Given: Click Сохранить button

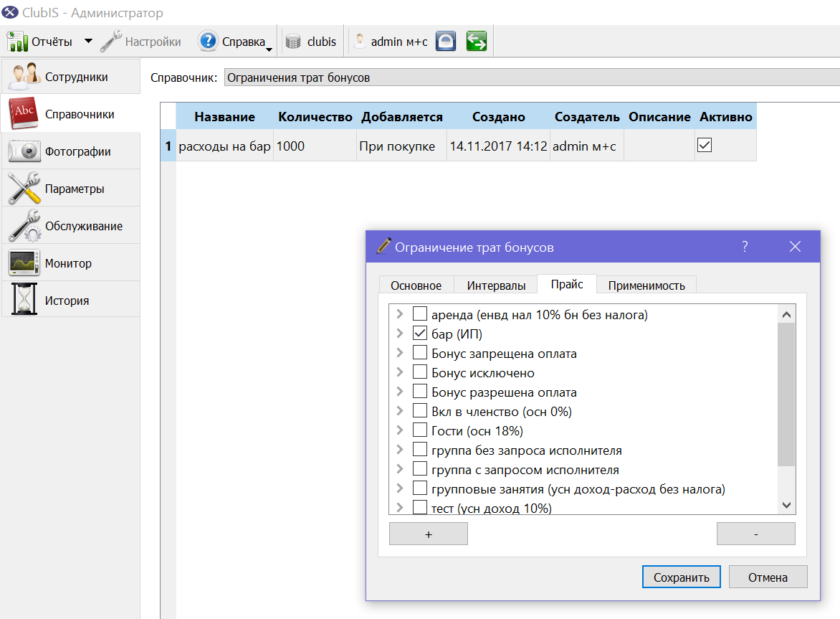Looking at the screenshot, I should coord(682,577).
